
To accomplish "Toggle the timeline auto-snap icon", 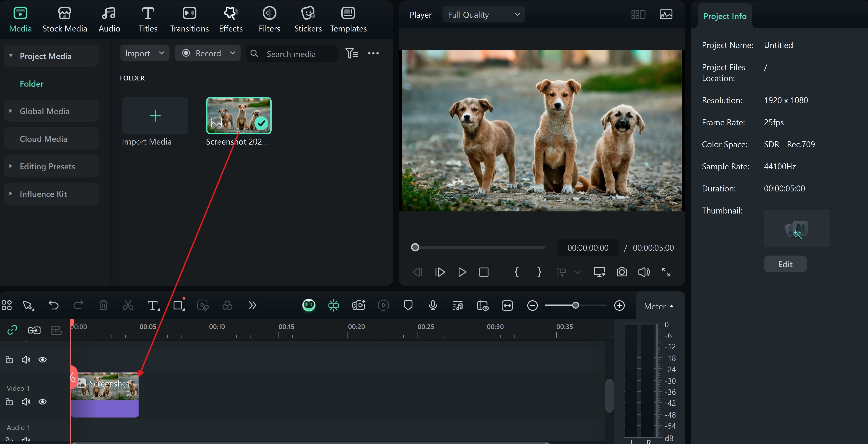I will (x=333, y=305).
